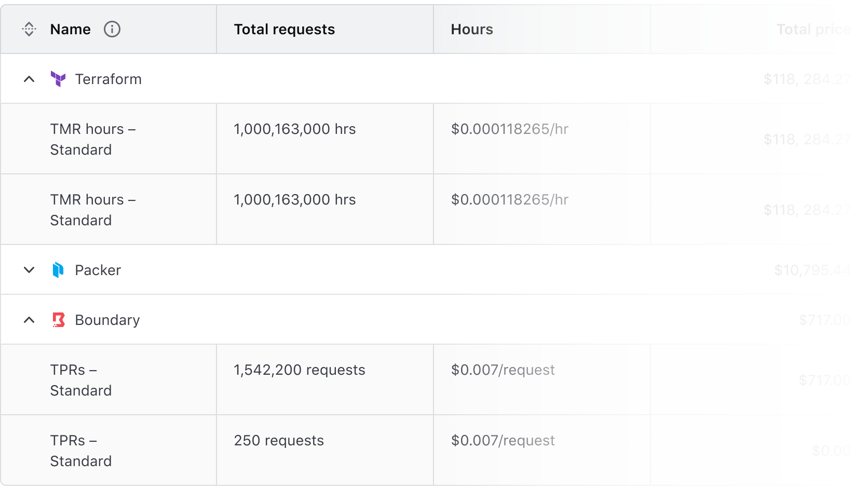Screen dimensions: 868x490
Task: Click the info icon next to Name
Action: [x=112, y=30]
